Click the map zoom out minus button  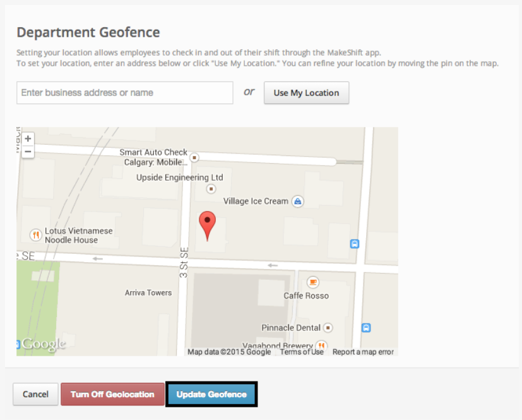[x=28, y=152]
